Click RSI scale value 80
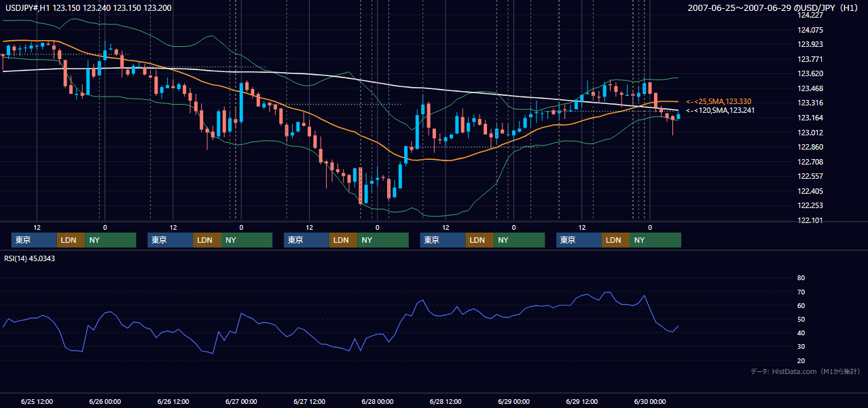The width and height of the screenshot is (868, 408). [801, 278]
